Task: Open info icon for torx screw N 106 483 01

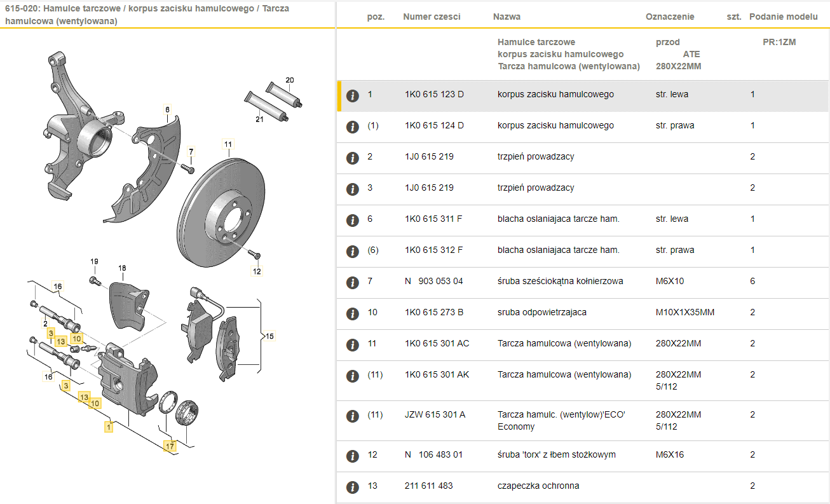Action: click(x=352, y=456)
